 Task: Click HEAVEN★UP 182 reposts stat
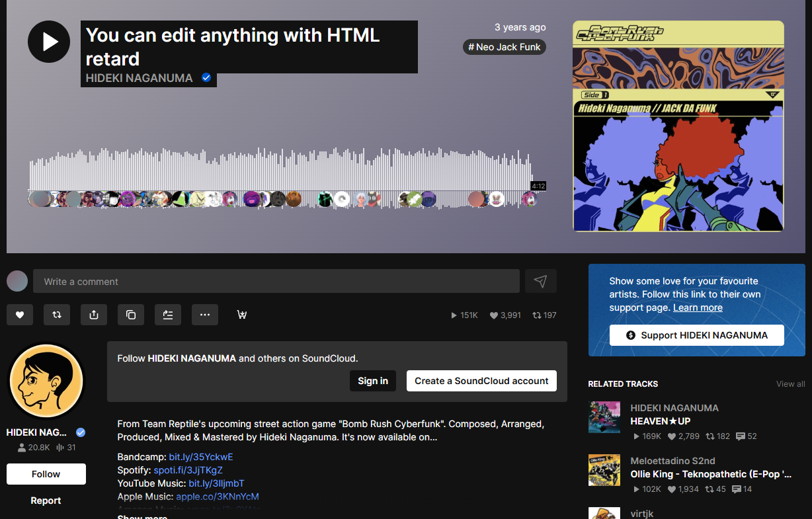pyautogui.click(x=717, y=436)
